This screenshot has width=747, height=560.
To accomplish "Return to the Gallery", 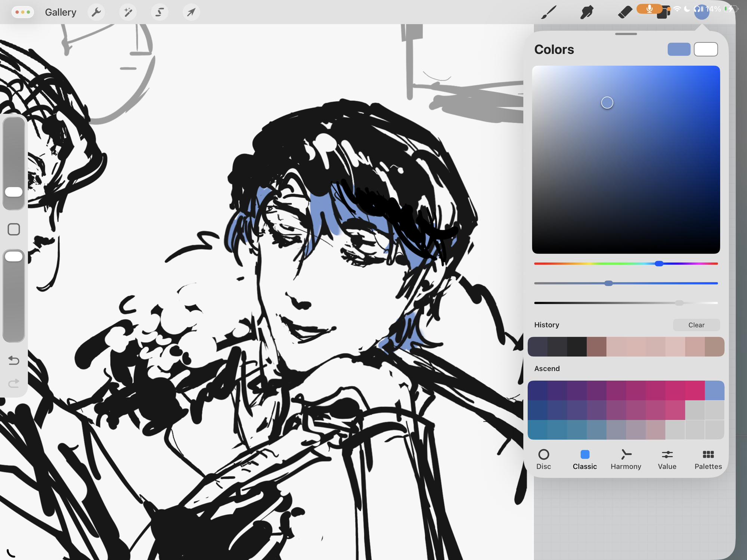I will (x=61, y=12).
